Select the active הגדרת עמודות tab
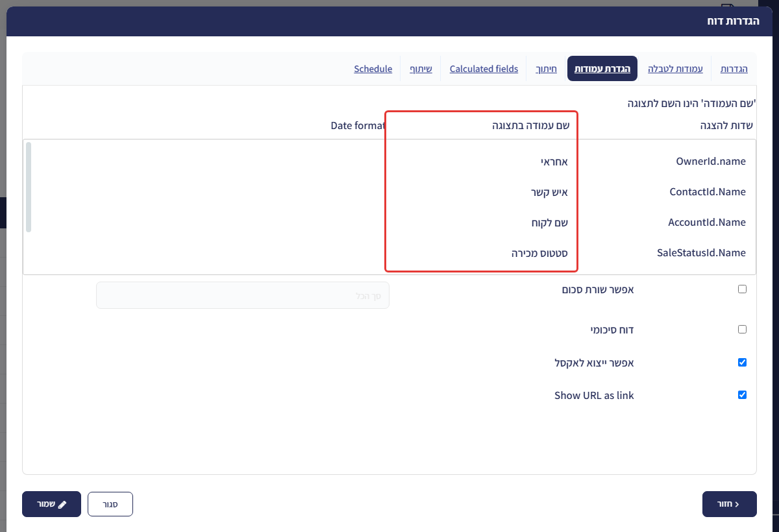This screenshot has width=779, height=532. coord(602,69)
